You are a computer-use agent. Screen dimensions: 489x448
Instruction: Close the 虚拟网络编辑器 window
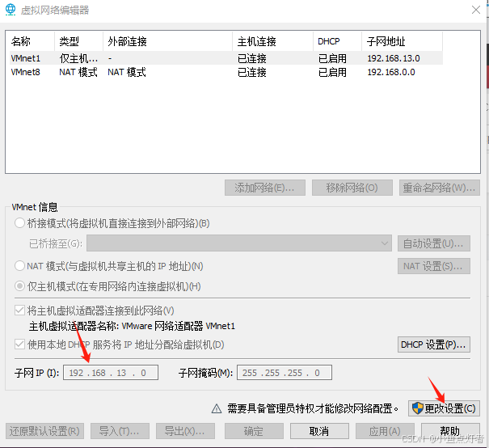coord(476,10)
